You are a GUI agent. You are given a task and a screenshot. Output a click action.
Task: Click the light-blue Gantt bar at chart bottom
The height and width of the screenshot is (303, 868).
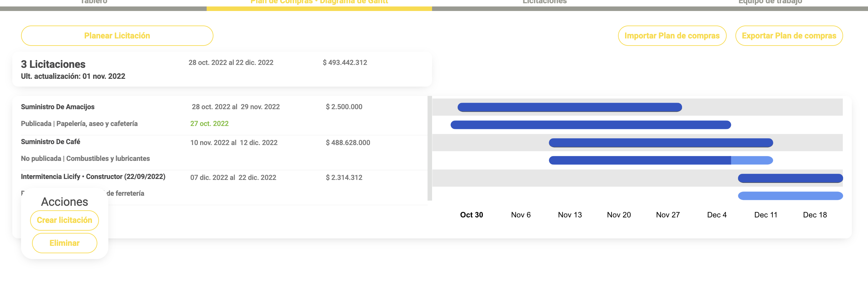click(790, 196)
